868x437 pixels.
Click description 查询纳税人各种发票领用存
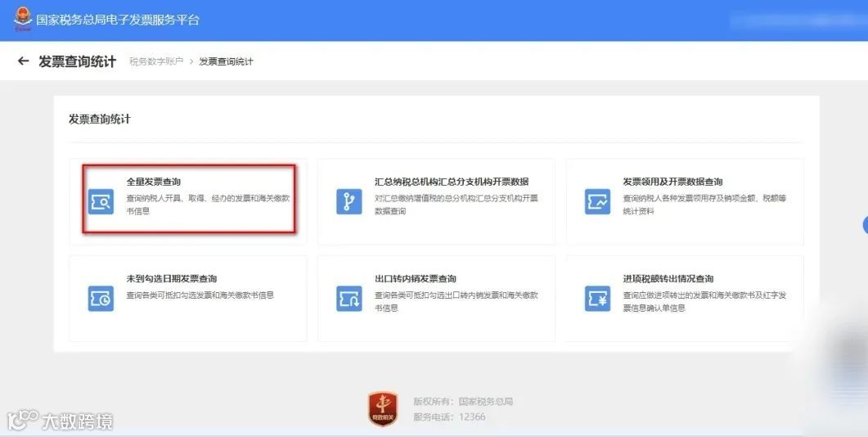(x=704, y=205)
